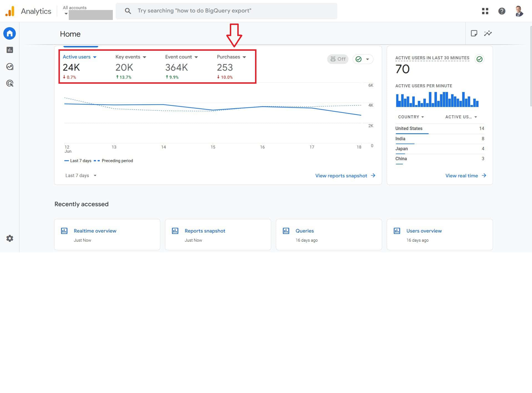Open the Reports bar chart sidebar icon
532x393 pixels.
tap(10, 50)
